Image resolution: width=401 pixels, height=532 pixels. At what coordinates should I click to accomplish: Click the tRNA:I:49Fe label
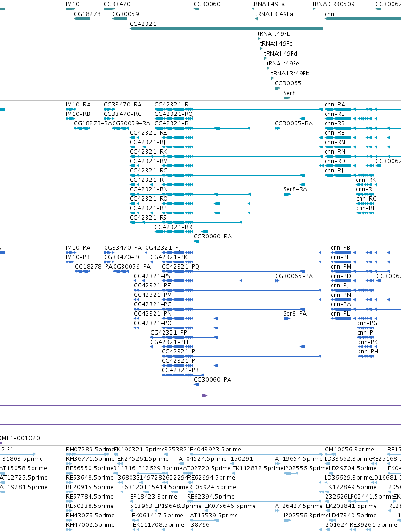[x=283, y=63]
